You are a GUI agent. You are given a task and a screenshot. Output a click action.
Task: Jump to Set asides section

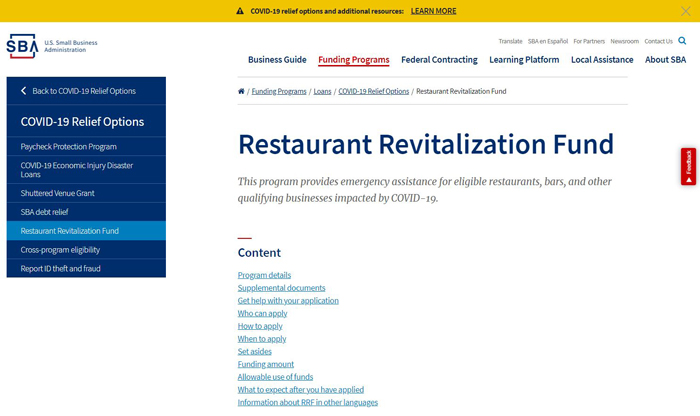coord(254,351)
